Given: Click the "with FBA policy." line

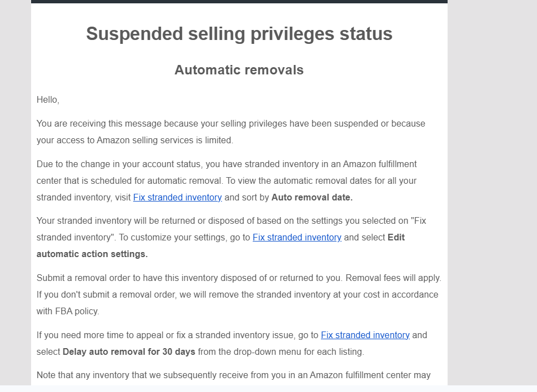Looking at the screenshot, I should (x=68, y=311).
